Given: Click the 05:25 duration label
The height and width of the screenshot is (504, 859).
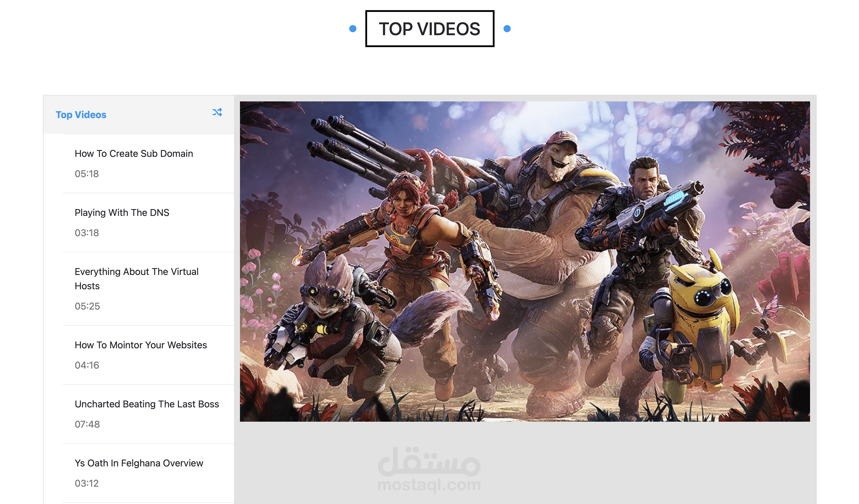Looking at the screenshot, I should coord(87,306).
